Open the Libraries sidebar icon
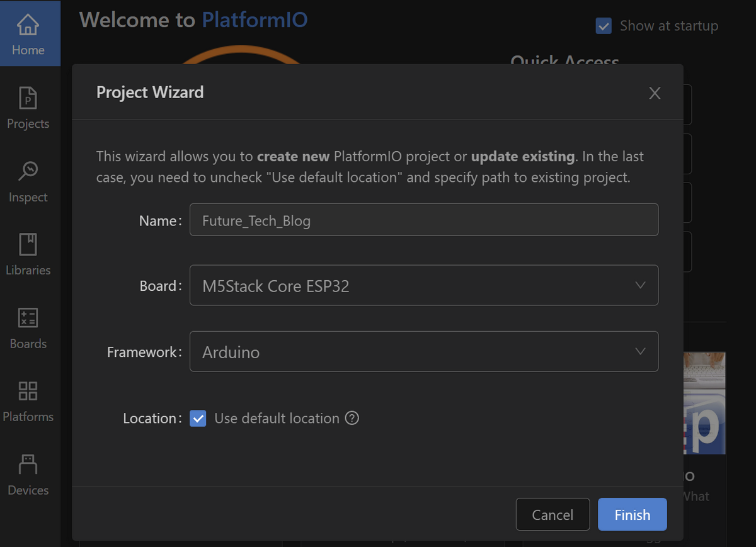Image resolution: width=756 pixels, height=547 pixels. point(28,254)
